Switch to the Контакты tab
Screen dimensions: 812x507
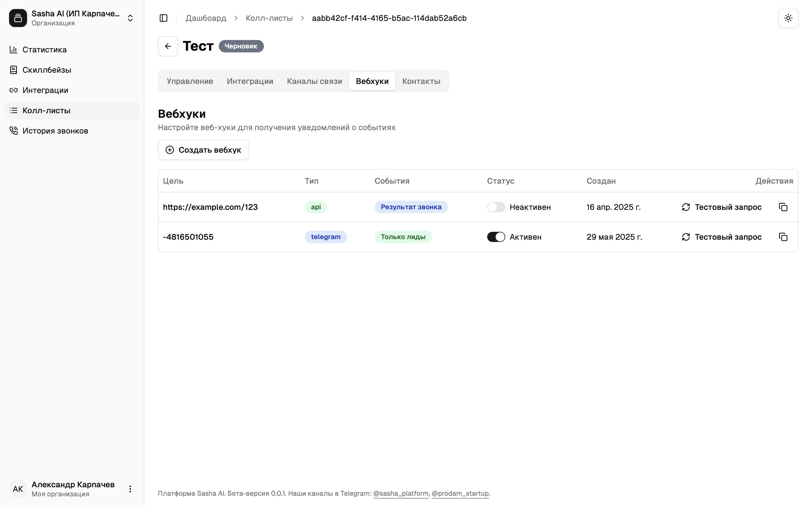coord(421,81)
